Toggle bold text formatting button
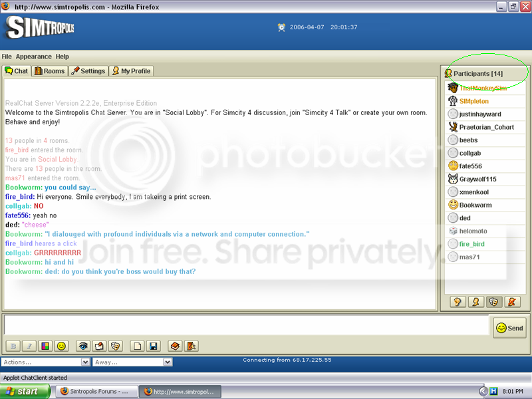532x399 pixels. click(13, 346)
